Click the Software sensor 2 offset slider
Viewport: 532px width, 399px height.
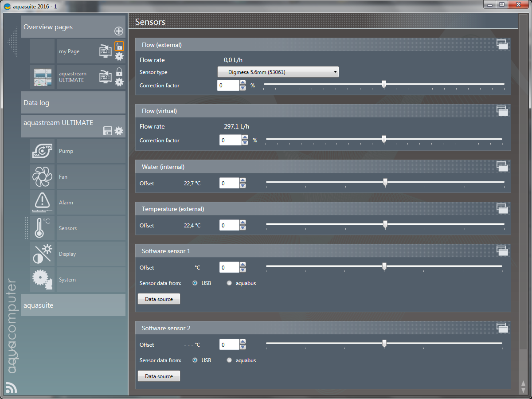coord(384,344)
